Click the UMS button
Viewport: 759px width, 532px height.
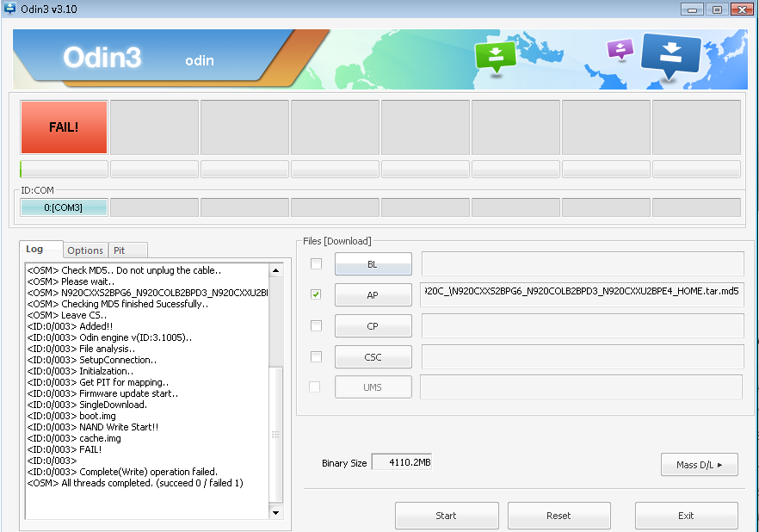373,387
